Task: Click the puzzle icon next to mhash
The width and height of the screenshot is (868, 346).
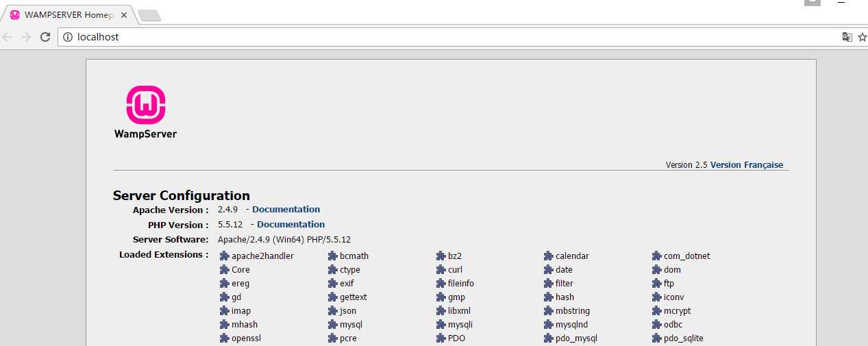Action: coord(224,325)
